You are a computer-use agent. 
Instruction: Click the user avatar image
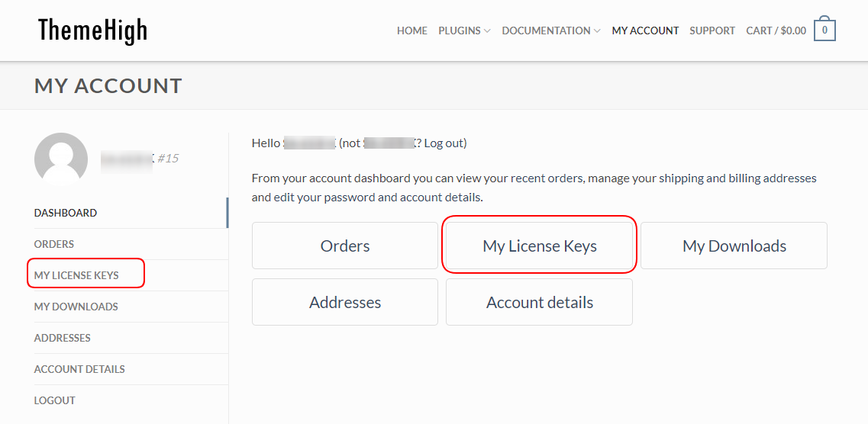pos(61,158)
